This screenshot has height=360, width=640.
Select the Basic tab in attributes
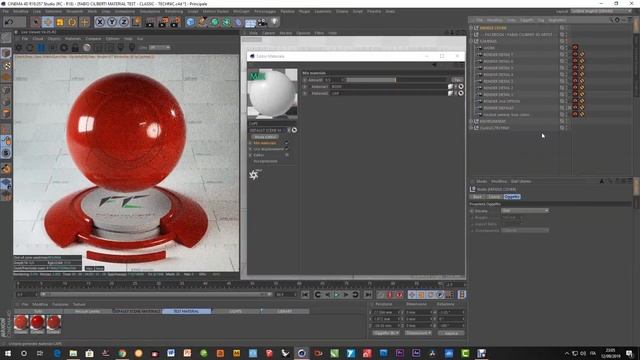pyautogui.click(x=477, y=197)
